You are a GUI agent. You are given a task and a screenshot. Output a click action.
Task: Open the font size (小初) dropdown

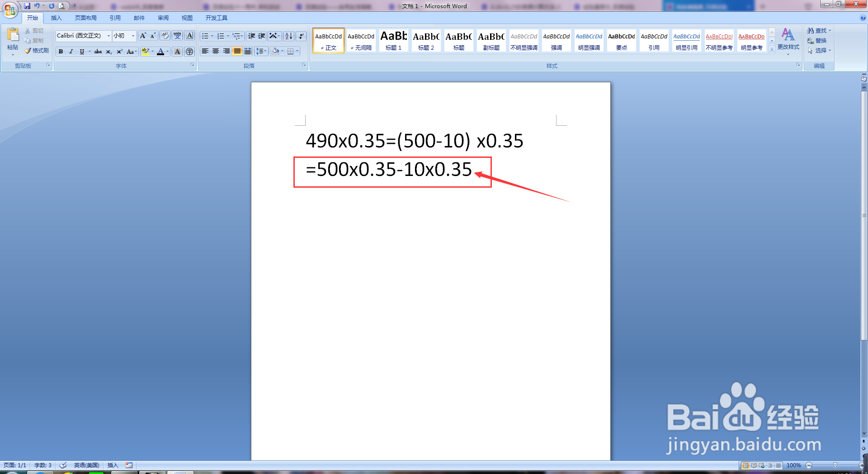point(133,36)
